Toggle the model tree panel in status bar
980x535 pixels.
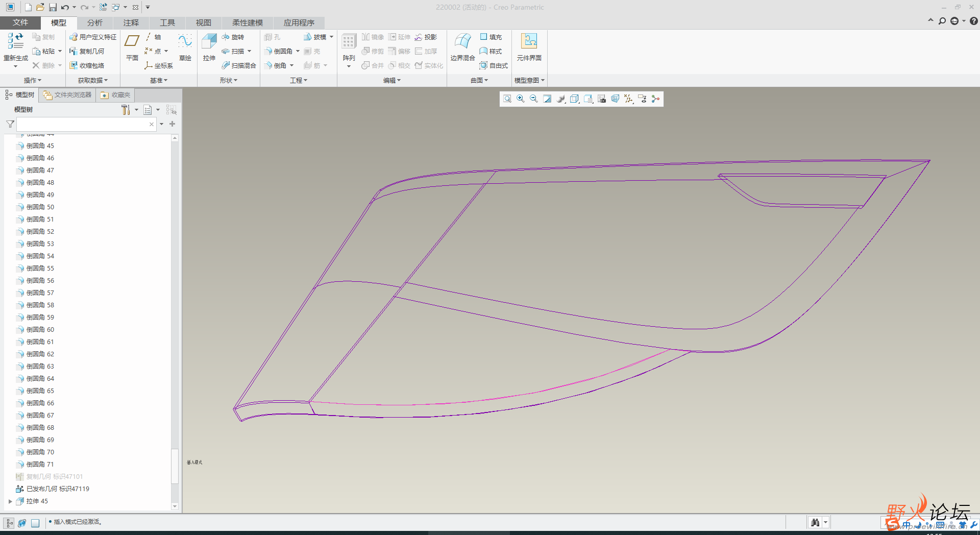[9, 523]
